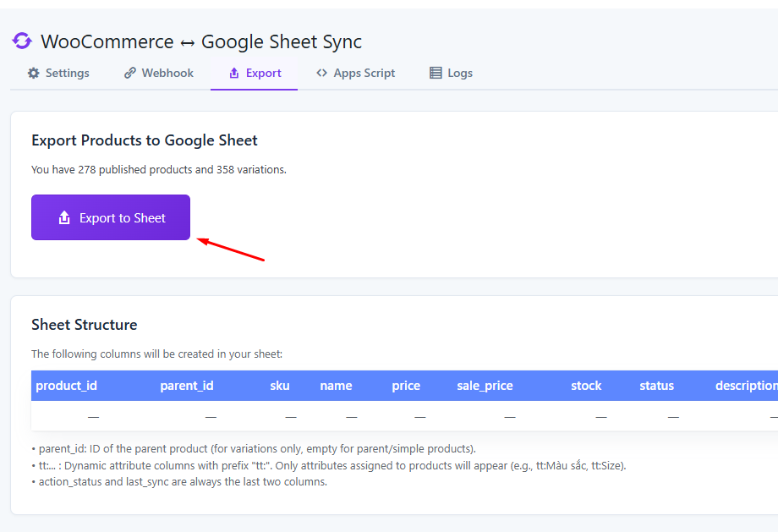
Task: Click the WooCommerce ↔ Google Sheet Sync title
Action: 201,41
